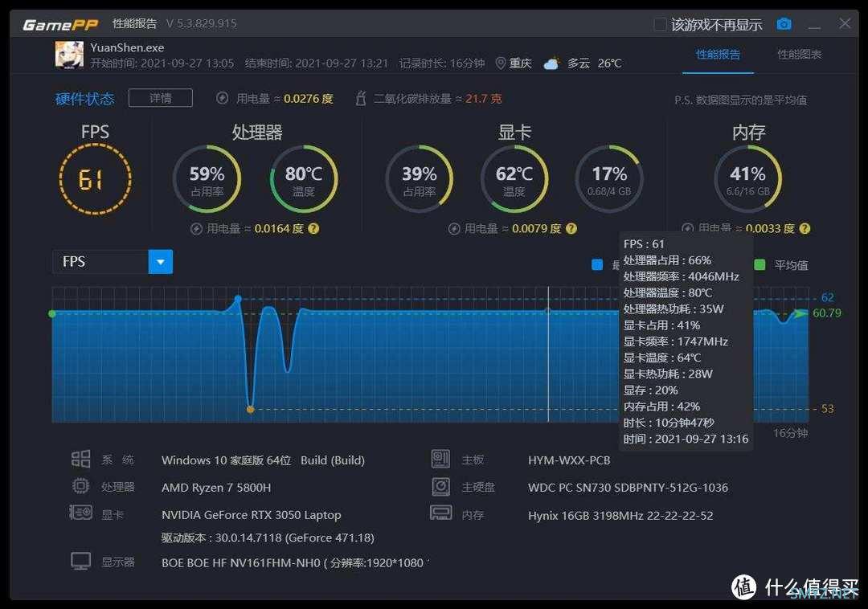This screenshot has width=868, height=609.
Task: Click the Hynix 16GB 3198MHz memory text
Action: pos(620,516)
